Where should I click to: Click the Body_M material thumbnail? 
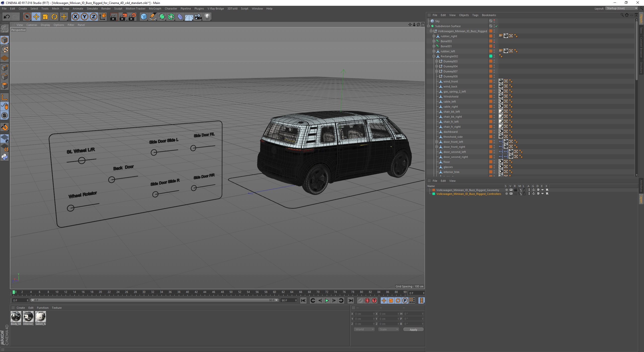[x=16, y=317]
